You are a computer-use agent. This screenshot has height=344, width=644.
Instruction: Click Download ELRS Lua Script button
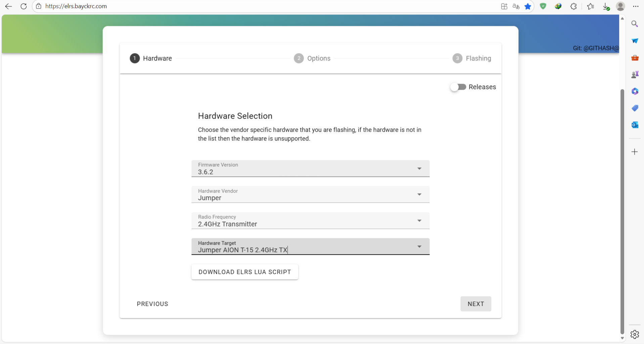tap(244, 272)
